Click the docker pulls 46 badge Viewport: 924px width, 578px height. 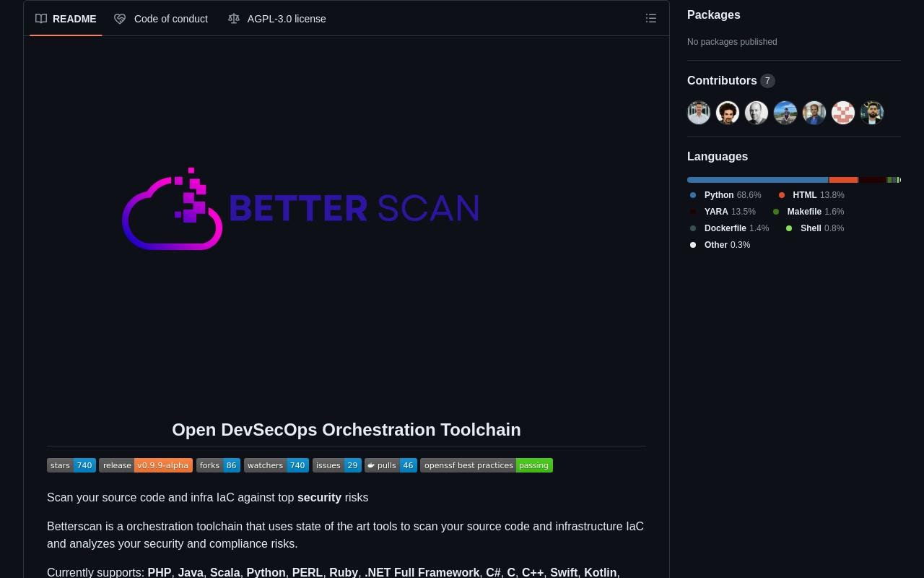point(391,465)
